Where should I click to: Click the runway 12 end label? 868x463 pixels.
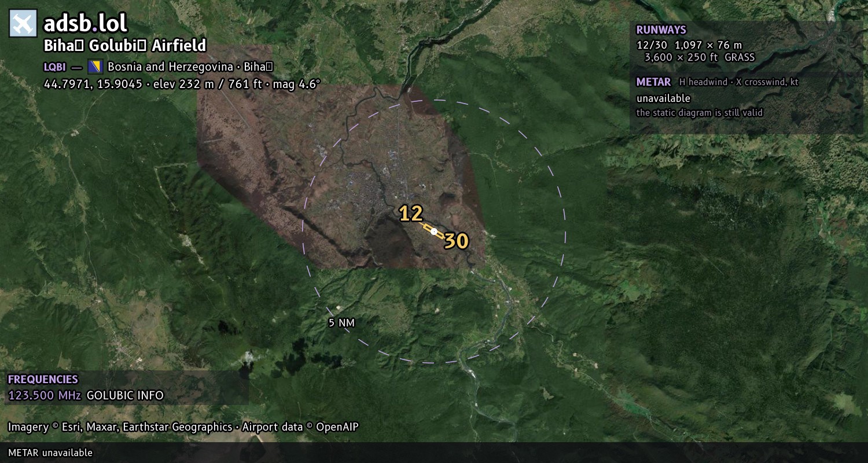point(411,214)
